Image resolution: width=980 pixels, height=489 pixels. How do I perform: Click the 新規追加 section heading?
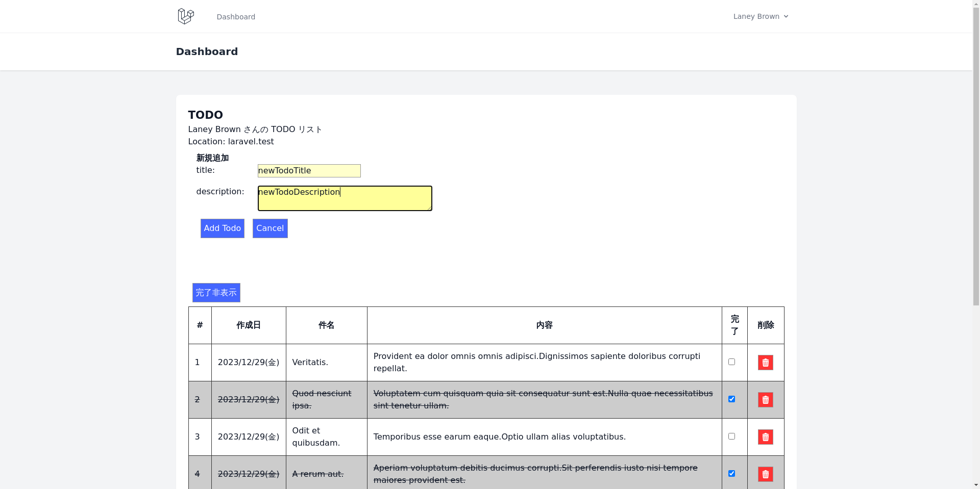click(213, 158)
